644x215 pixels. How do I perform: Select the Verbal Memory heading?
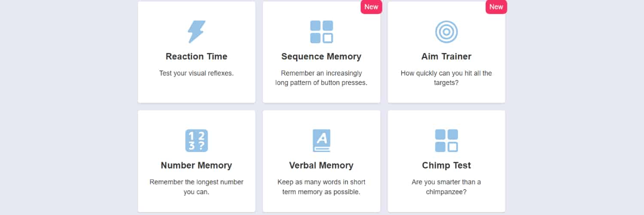click(x=321, y=166)
